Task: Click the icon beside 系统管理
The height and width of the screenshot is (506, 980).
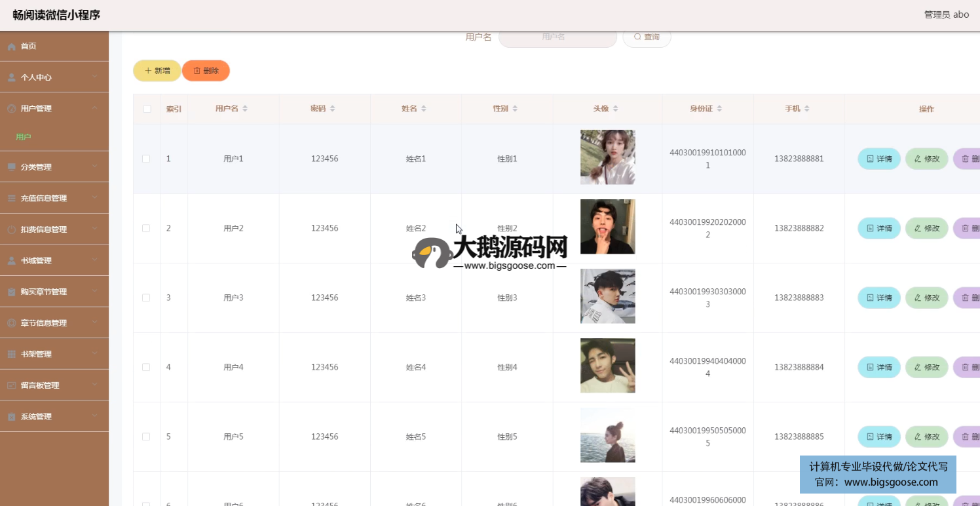Action: (x=12, y=417)
